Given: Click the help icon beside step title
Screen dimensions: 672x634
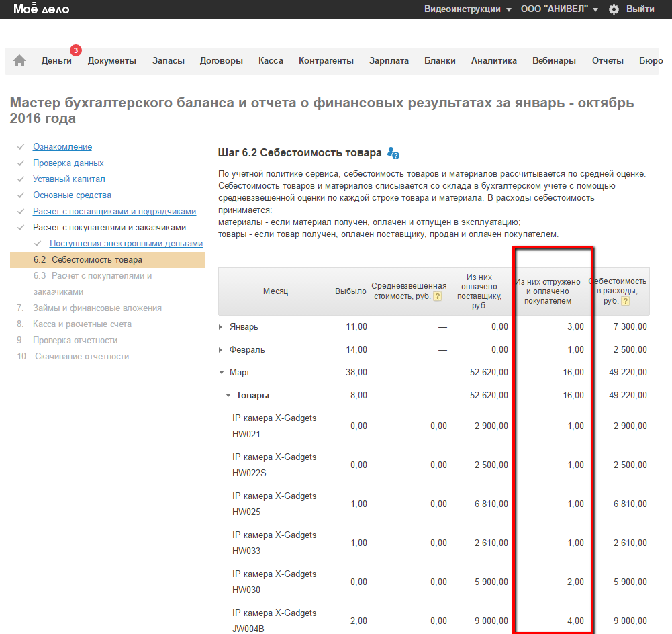Looking at the screenshot, I should point(393,154).
